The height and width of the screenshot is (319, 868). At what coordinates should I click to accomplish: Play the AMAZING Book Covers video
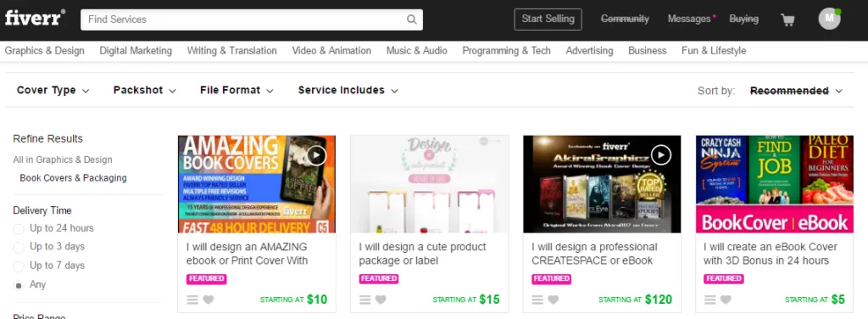click(316, 155)
